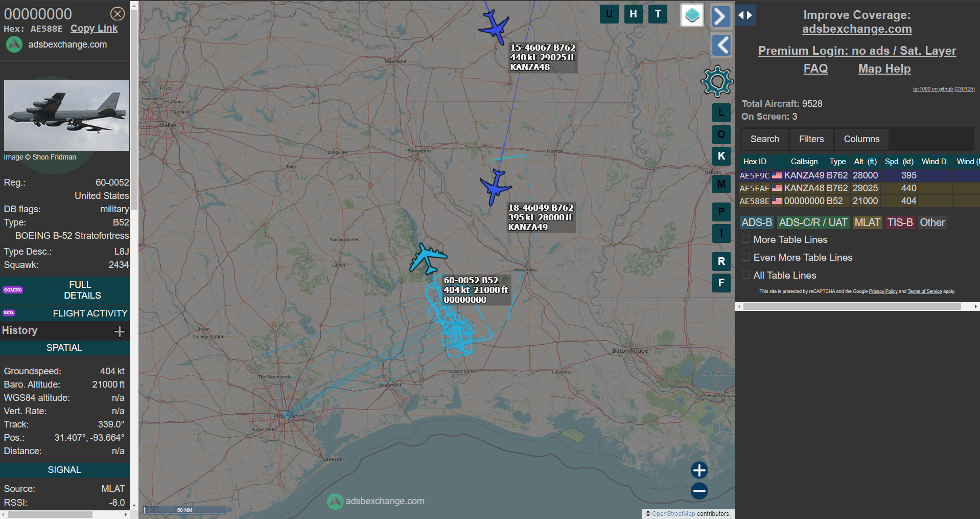Sort table by Alt. (ft) column

(x=866, y=162)
